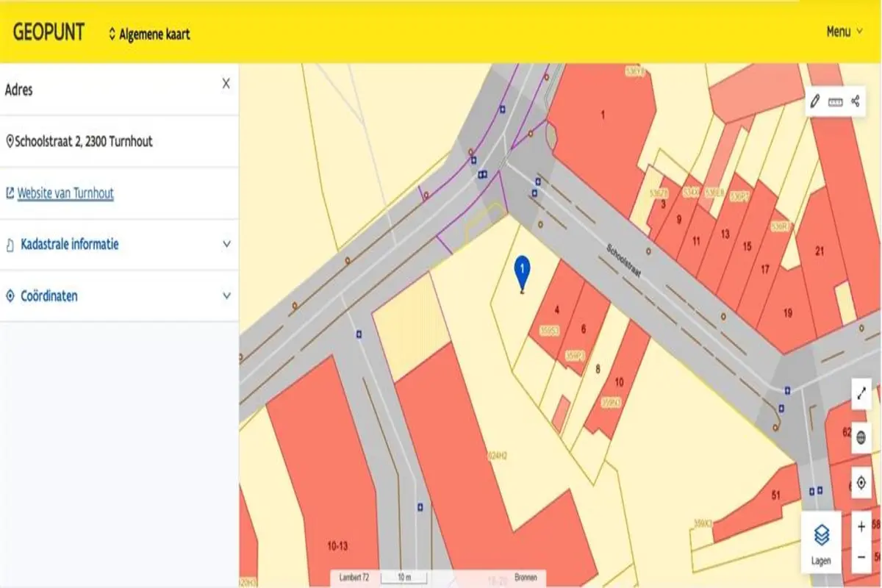Center map on my location

(861, 483)
